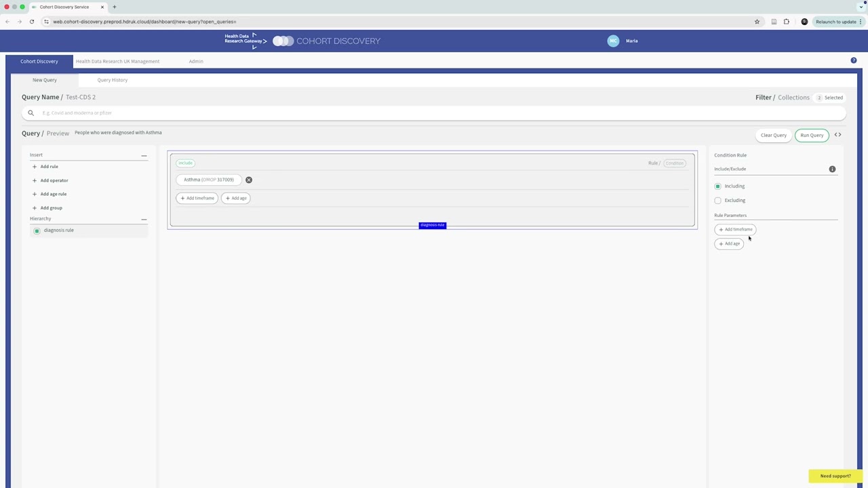Open the browser extensions puzzle icon
Image resolution: width=868 pixels, height=488 pixels.
(787, 22)
